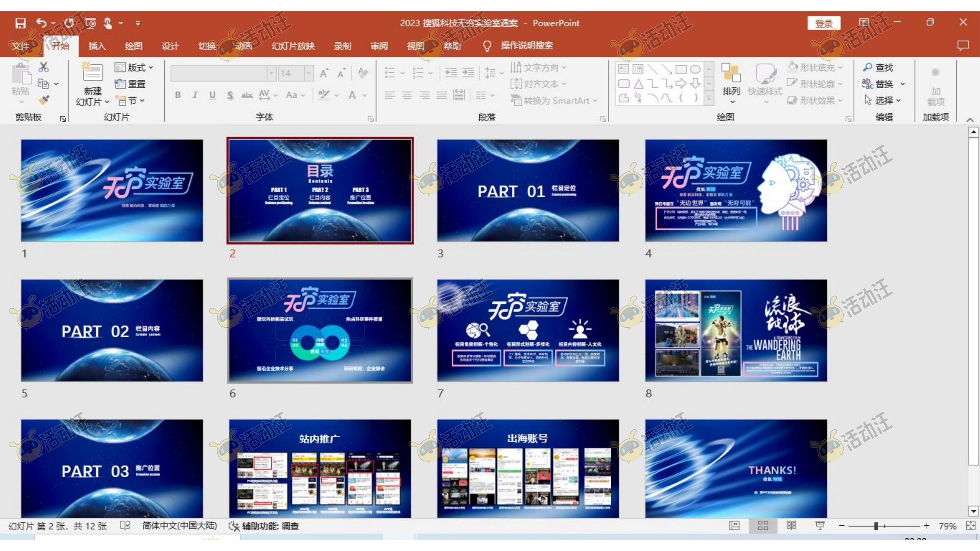The width and height of the screenshot is (980, 551).
Task: Open the Text Direction (文字方向) dropdown
Action: coord(538,67)
